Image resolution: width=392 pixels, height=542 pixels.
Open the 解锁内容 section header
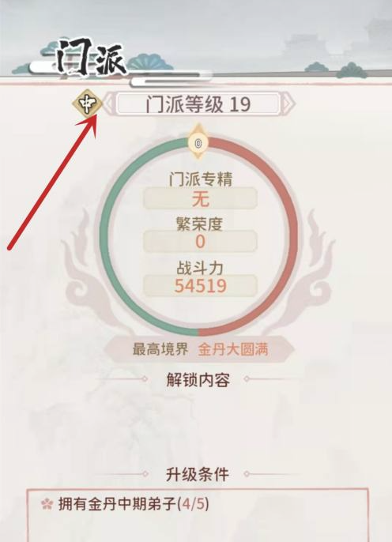[x=198, y=379]
